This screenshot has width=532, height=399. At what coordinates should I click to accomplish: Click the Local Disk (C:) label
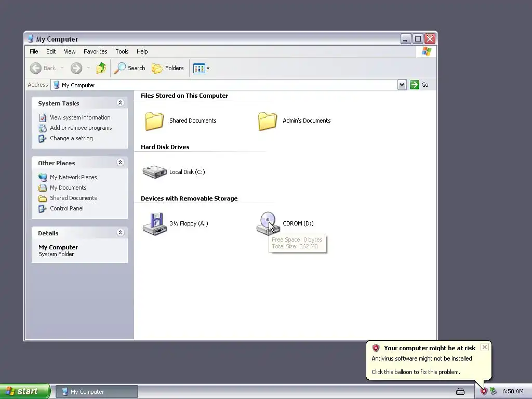coord(187,172)
